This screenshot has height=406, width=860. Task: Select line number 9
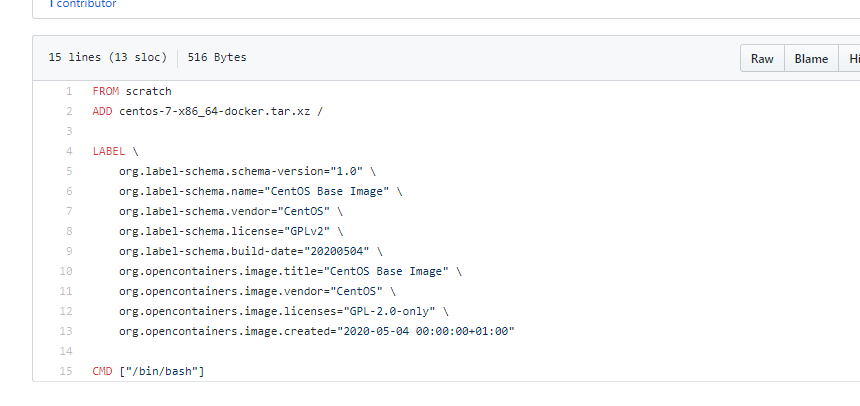pos(69,251)
